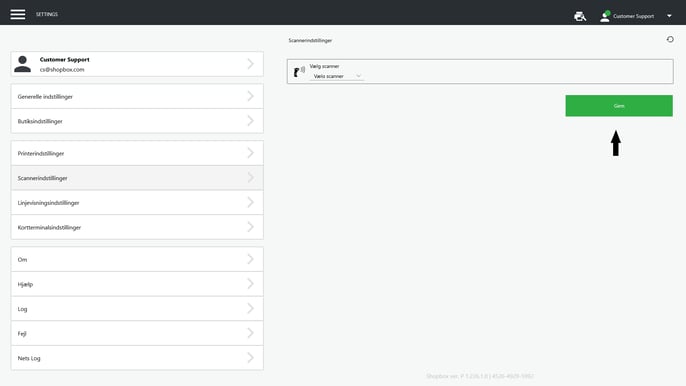Click the Customer Support user avatar icon
Image resolution: width=686 pixels, height=386 pixels.
(605, 16)
